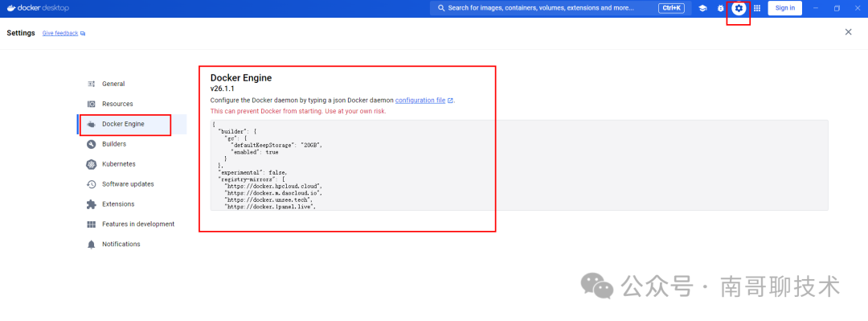Click inside the daemon JSON editor

(519, 165)
